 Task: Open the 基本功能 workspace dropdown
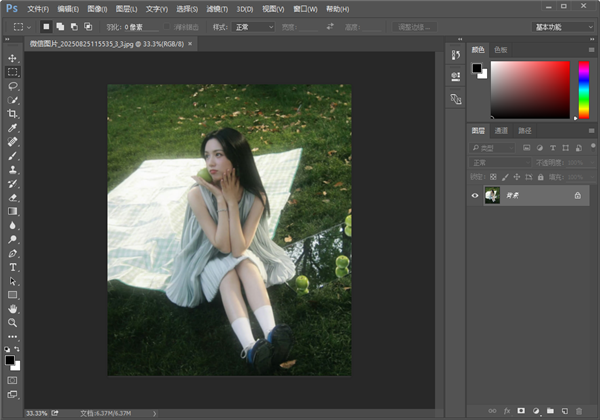point(561,26)
